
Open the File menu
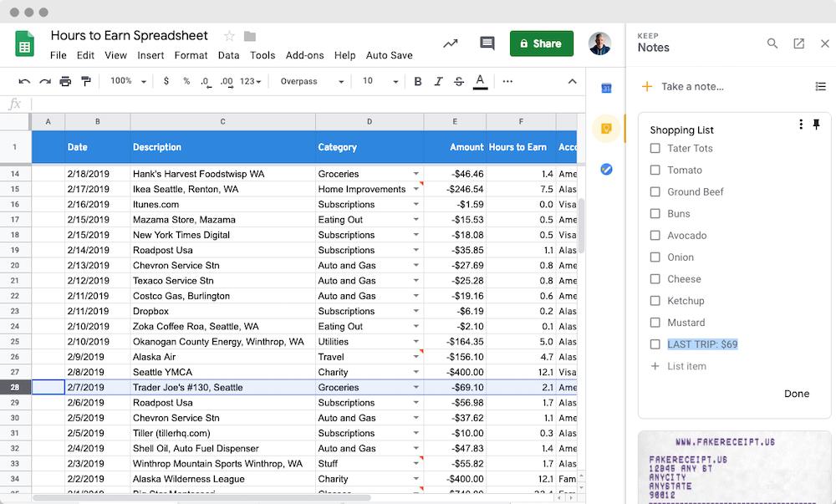pos(59,55)
